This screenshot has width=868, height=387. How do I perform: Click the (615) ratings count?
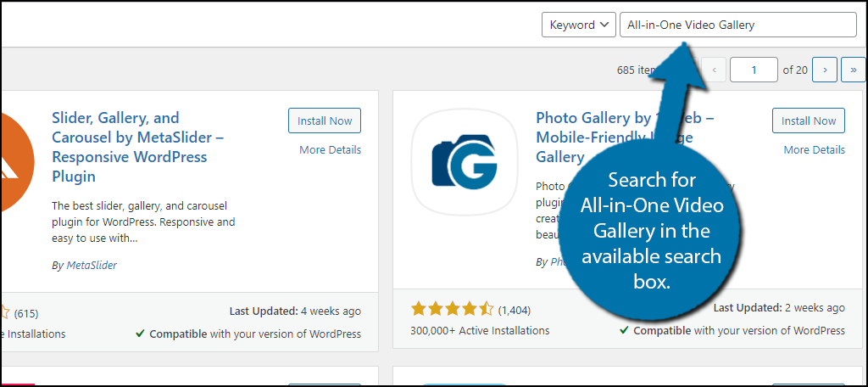[26, 314]
